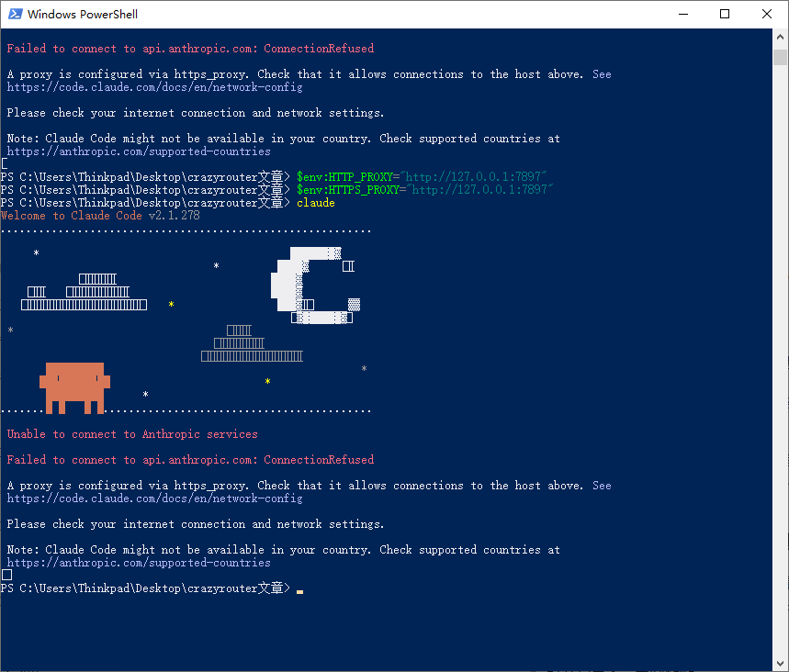This screenshot has height=672, width=789.
Task: Click the bottom supported-countries URL
Action: pos(139,563)
